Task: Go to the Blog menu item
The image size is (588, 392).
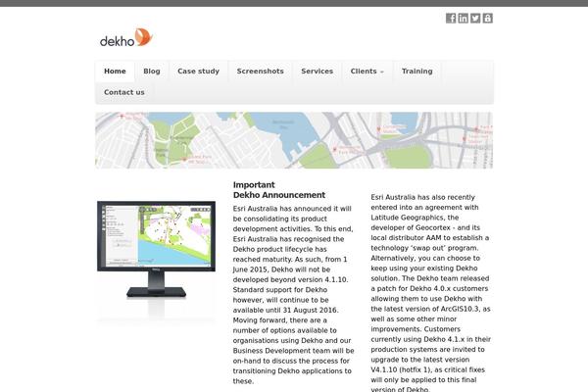Action: tap(152, 72)
